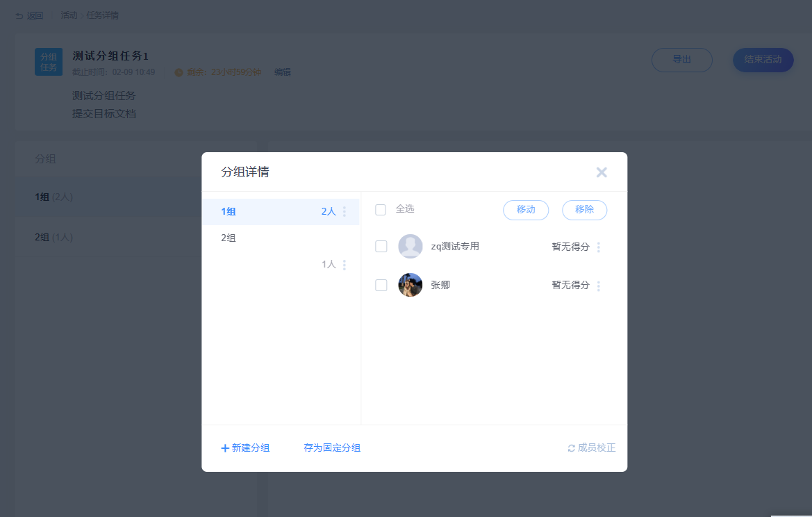Click the 结束活动 button
Image resolution: width=812 pixels, height=517 pixels.
(763, 60)
